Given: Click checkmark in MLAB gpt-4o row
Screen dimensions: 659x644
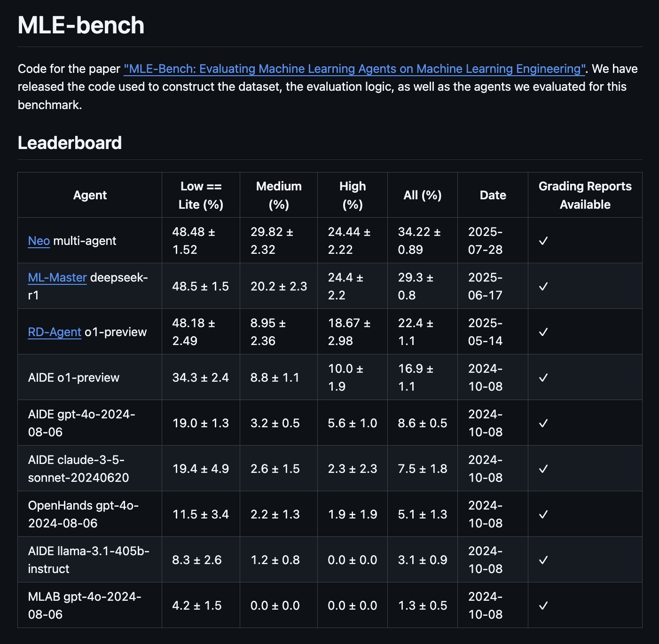Looking at the screenshot, I should coord(543,605).
